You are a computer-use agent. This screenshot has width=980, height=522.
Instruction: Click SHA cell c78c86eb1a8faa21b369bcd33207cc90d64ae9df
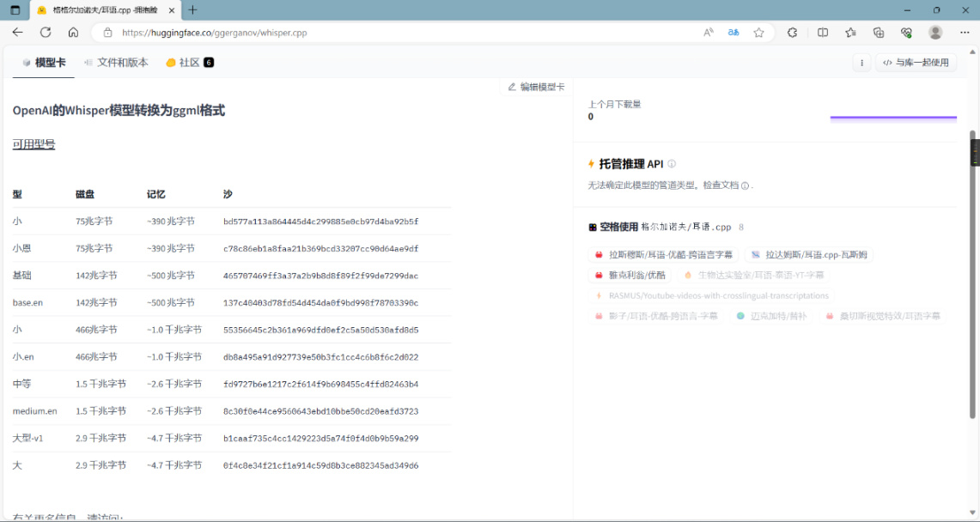320,248
